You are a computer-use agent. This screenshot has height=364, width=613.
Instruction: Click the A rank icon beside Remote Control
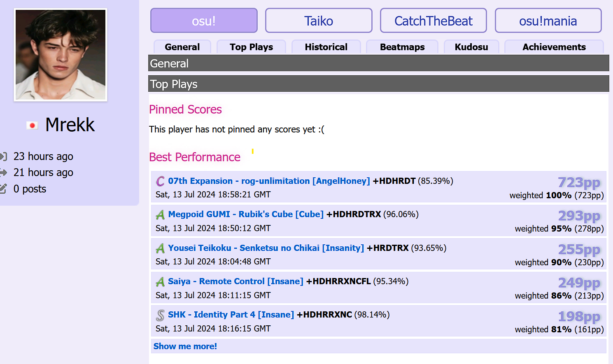pos(160,282)
